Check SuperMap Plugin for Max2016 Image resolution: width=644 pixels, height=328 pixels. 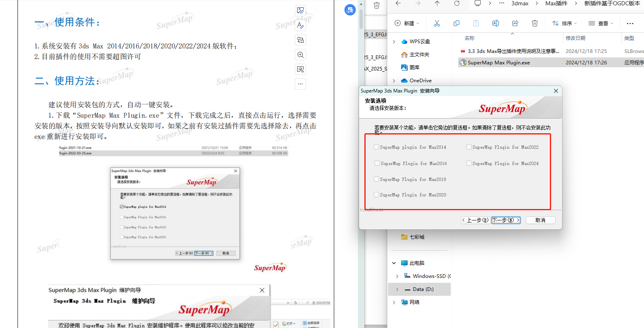tap(377, 163)
